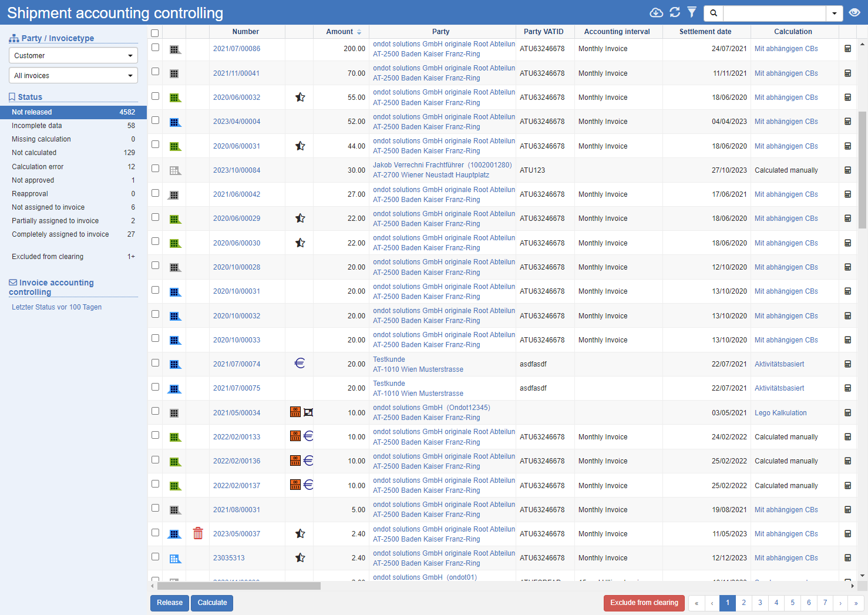Check the box for invoice 2021/11/00041
Viewport: 868px width, 615px height.
pyautogui.click(x=155, y=72)
